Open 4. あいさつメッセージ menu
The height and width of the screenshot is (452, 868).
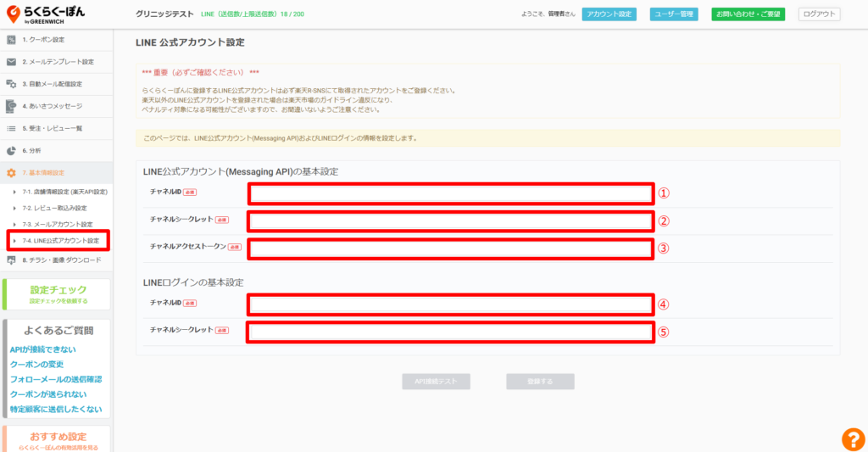tap(57, 106)
